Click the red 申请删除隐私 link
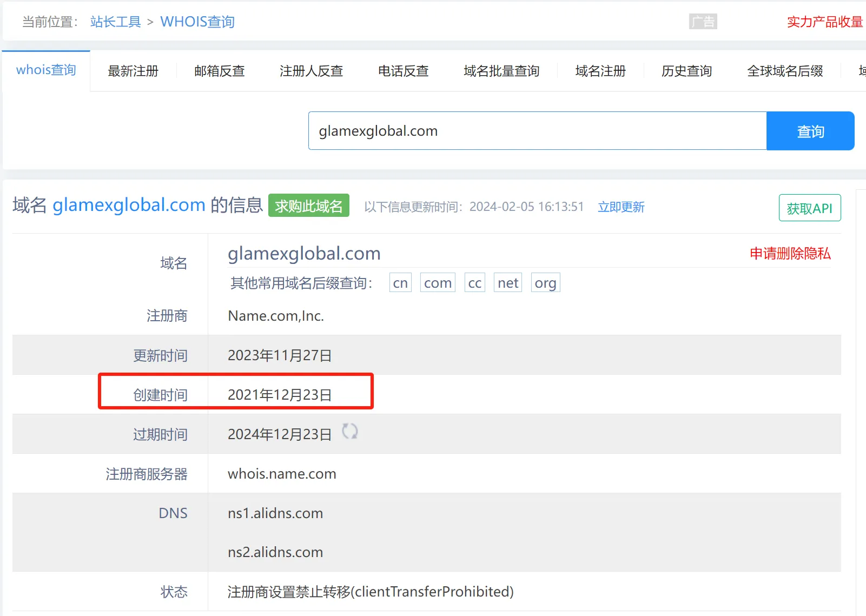The width and height of the screenshot is (866, 616). pos(790,253)
